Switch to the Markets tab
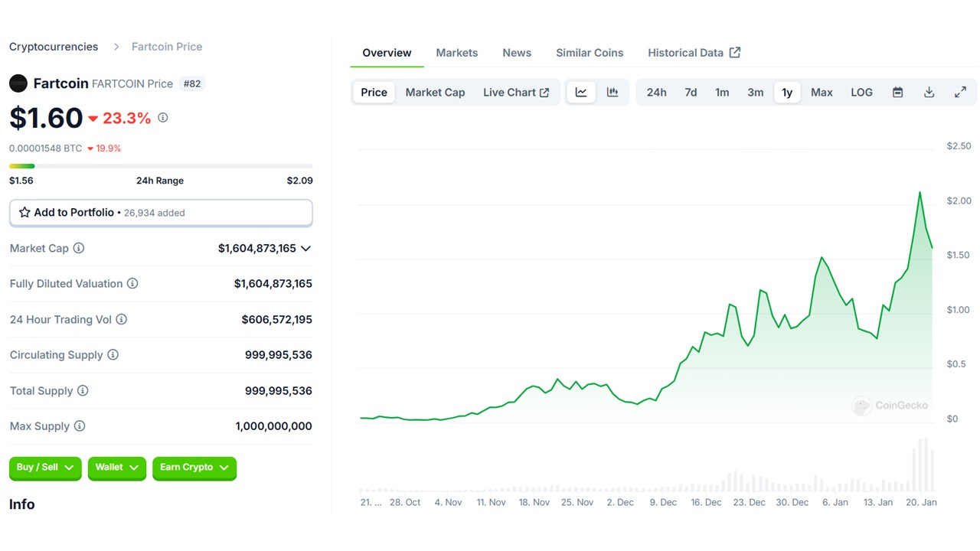This screenshot has height=551, width=980. pos(457,53)
